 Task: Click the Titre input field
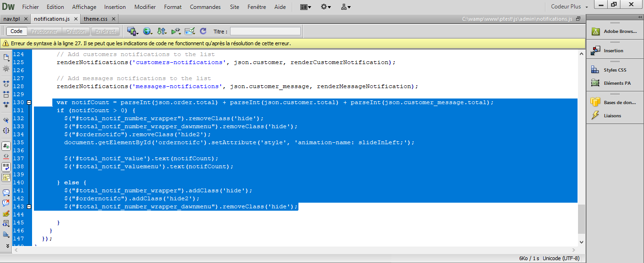[x=265, y=31]
